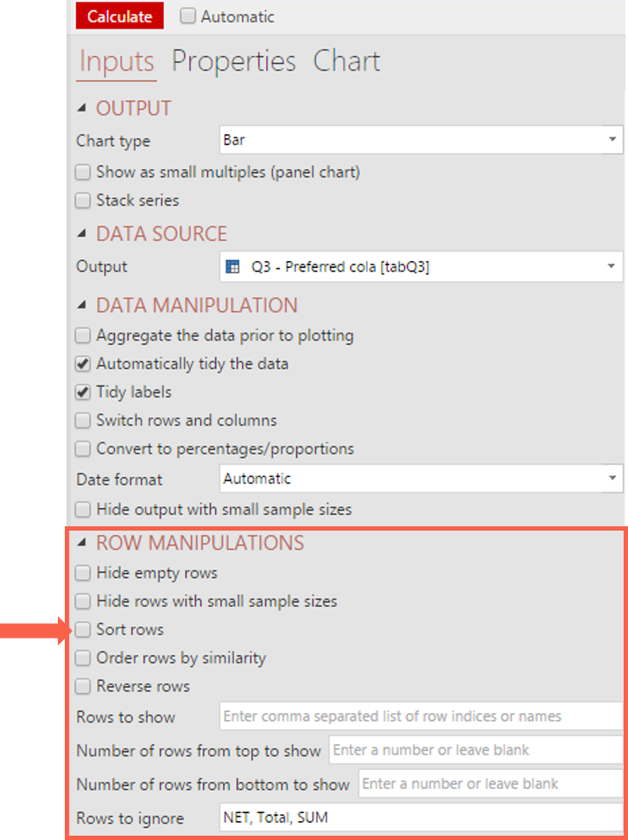Open the Output source dropdown arrow
This screenshot has width=628, height=840.
coord(612,266)
